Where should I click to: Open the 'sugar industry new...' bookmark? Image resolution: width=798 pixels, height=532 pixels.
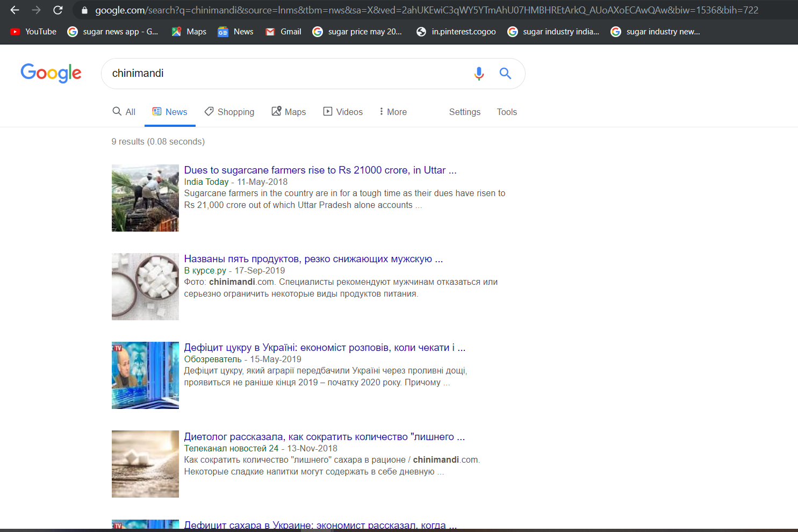tap(656, 32)
